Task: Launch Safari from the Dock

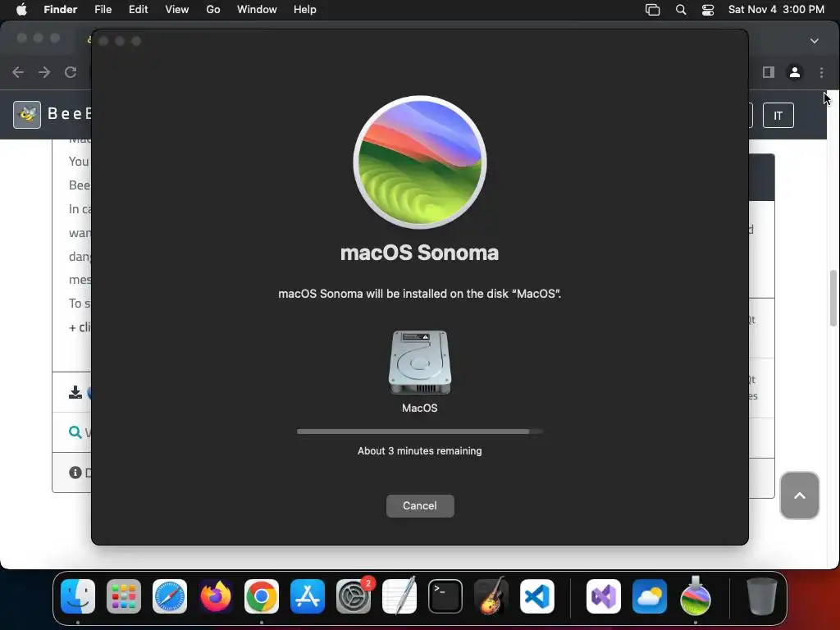Action: (170, 596)
